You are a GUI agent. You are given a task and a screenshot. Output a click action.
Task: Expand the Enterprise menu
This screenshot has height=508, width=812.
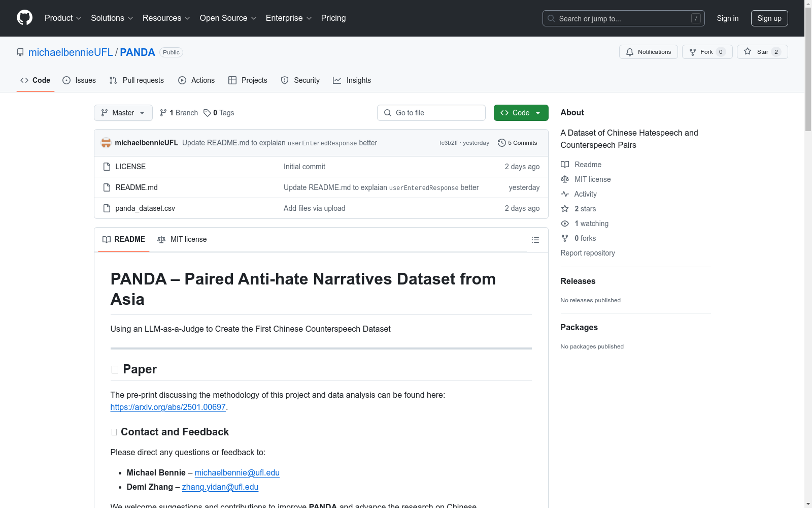(289, 18)
